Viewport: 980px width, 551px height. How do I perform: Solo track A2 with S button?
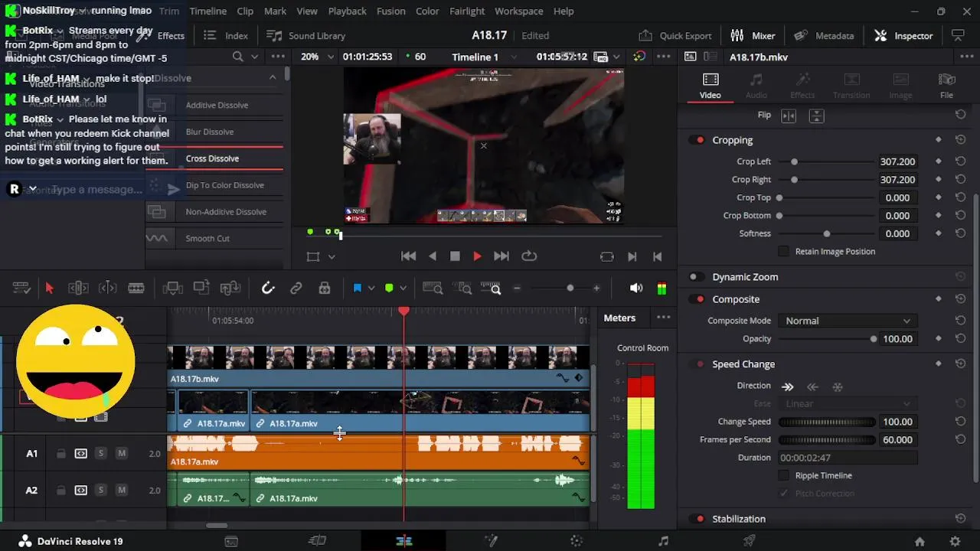[100, 491]
